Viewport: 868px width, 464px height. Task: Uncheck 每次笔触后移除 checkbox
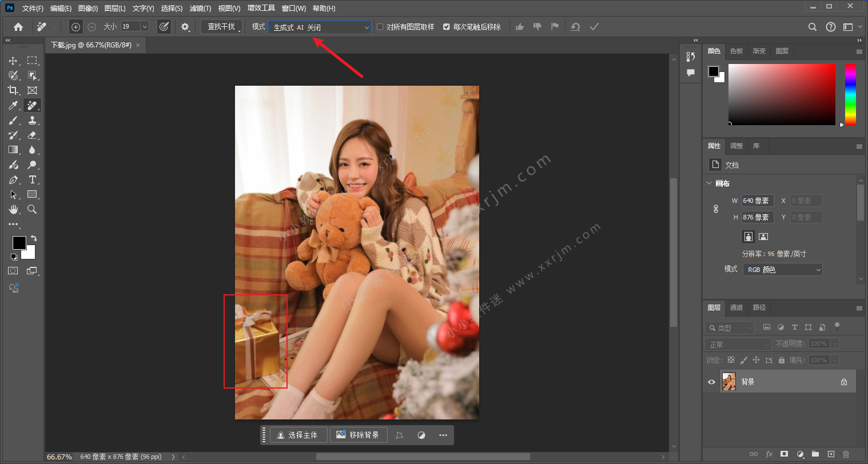point(447,27)
